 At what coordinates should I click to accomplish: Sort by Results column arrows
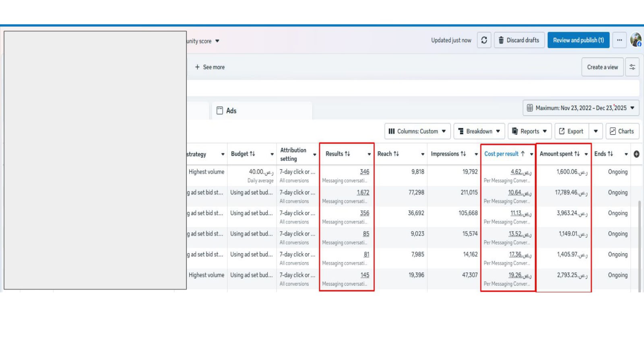pyautogui.click(x=347, y=154)
